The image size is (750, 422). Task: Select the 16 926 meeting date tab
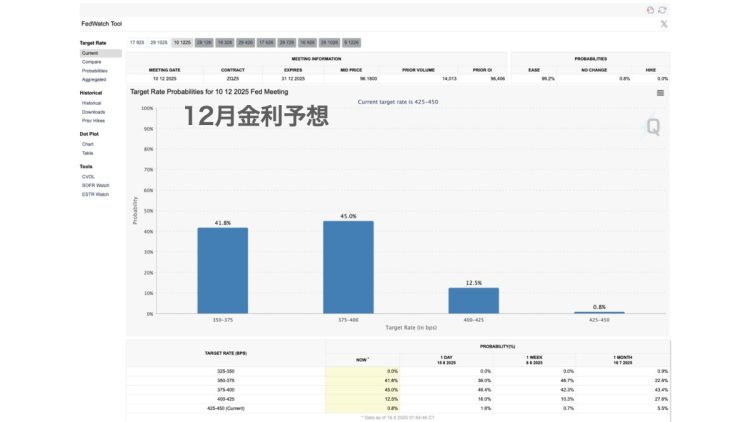pos(308,43)
